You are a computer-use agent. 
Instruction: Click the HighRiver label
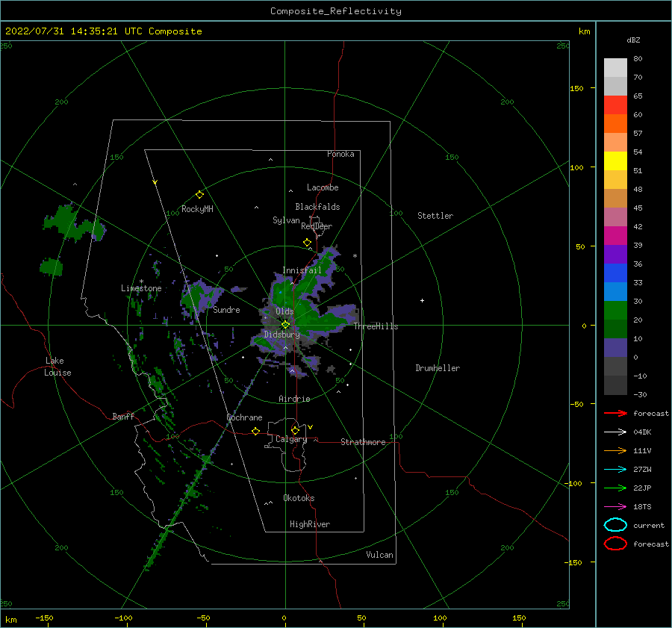tap(310, 524)
